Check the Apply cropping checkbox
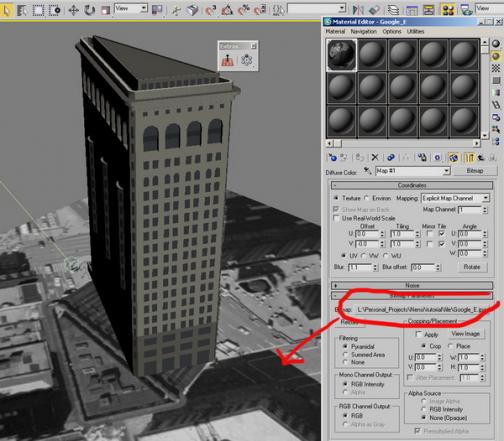The height and width of the screenshot is (441, 504). point(418,334)
